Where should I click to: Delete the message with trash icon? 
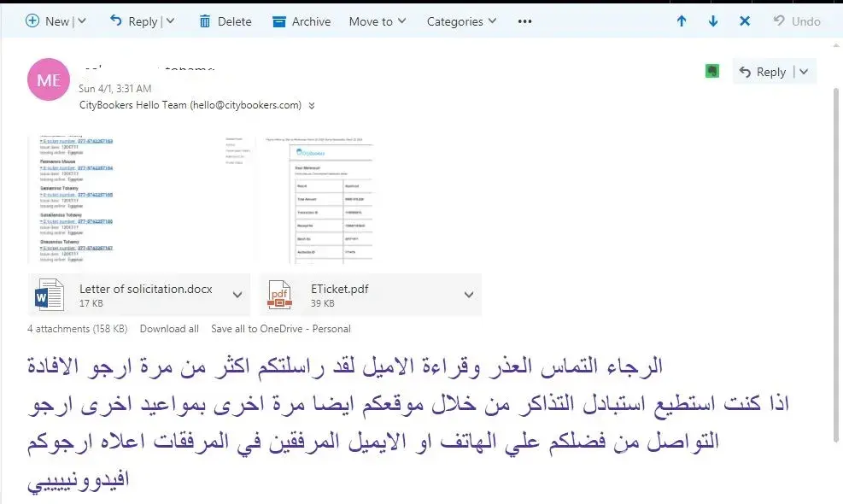225,21
